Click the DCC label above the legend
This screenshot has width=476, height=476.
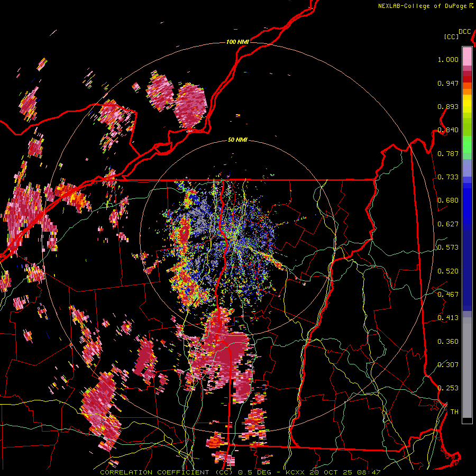(x=464, y=32)
